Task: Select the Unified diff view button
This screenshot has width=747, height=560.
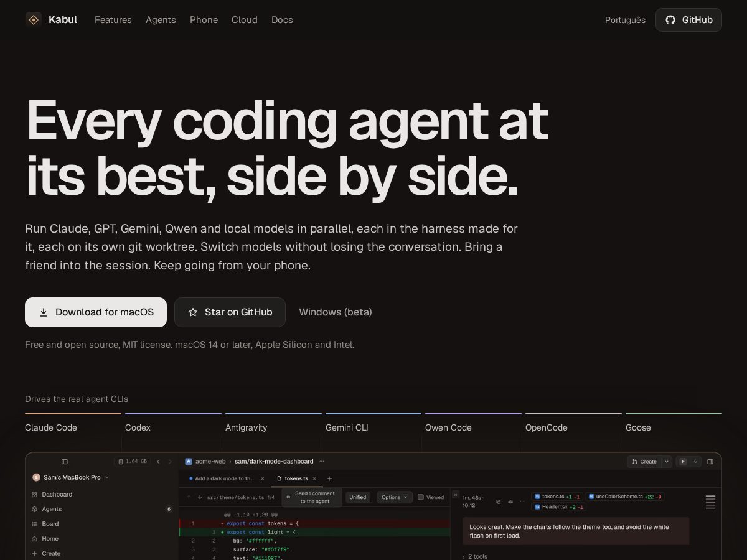Action: tap(358, 497)
